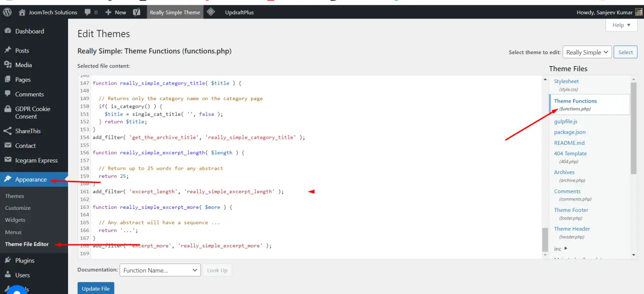This screenshot has width=644, height=294.
Task: Click the Users person icon
Action: pyautogui.click(x=8, y=275)
